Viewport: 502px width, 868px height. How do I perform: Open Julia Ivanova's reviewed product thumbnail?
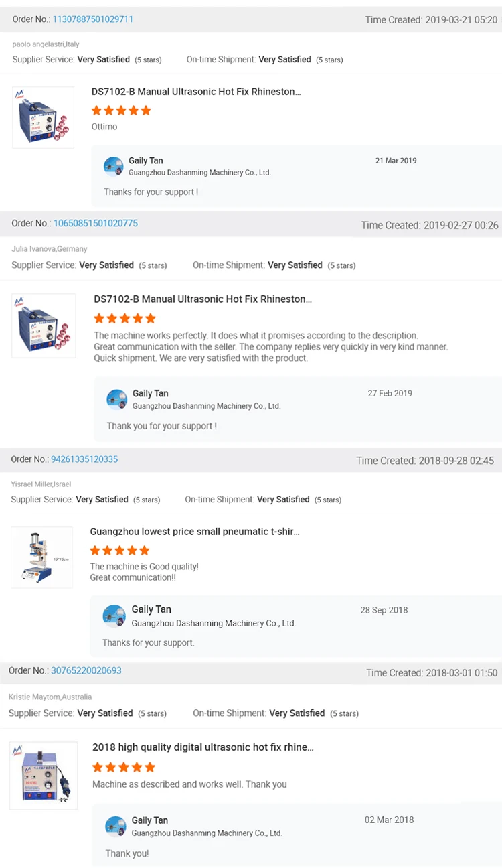click(x=44, y=325)
